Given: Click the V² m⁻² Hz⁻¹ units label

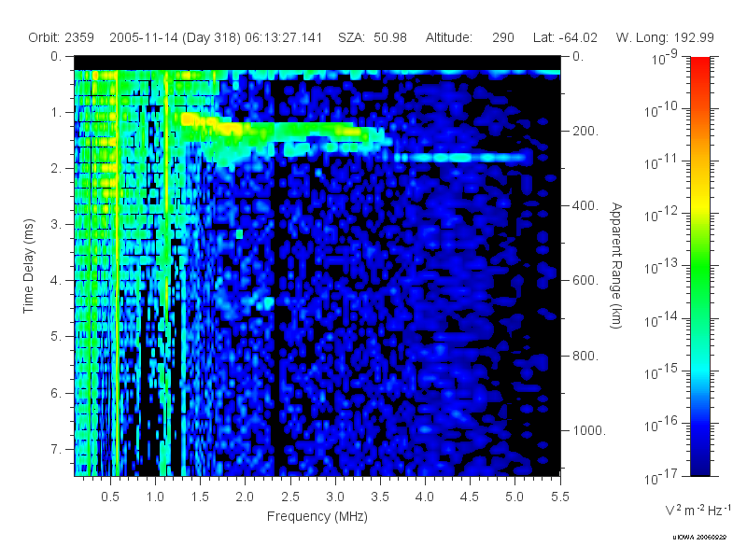Looking at the screenshot, I should [x=698, y=510].
